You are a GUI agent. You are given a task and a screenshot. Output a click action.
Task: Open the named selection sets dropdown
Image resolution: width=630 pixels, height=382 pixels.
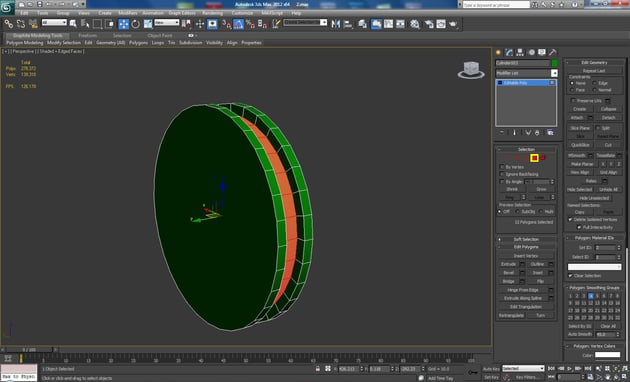pyautogui.click(x=305, y=22)
